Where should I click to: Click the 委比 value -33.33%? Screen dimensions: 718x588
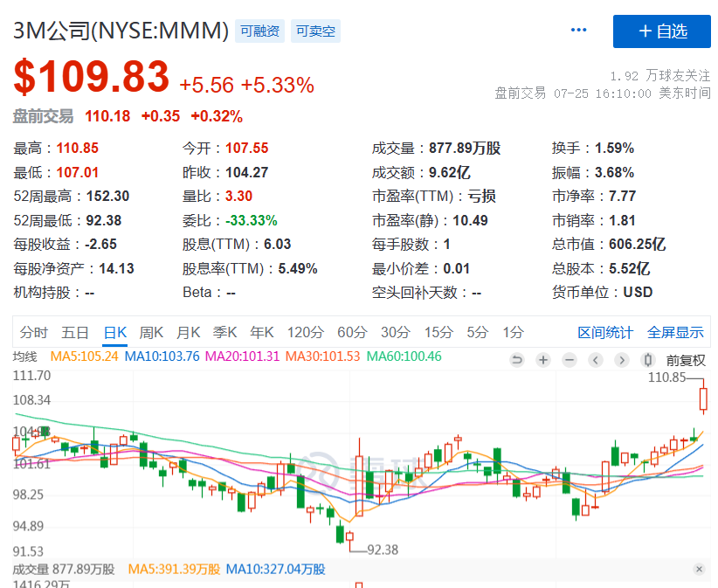click(252, 221)
